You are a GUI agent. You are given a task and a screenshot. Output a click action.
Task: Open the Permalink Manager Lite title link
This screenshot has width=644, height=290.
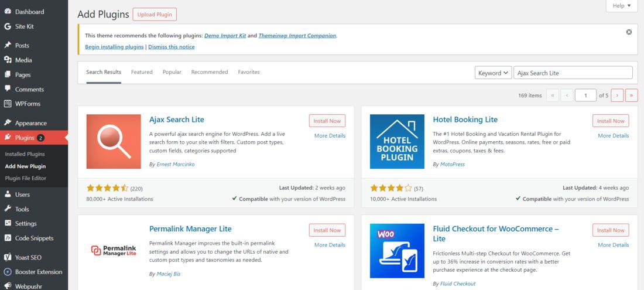(x=190, y=229)
